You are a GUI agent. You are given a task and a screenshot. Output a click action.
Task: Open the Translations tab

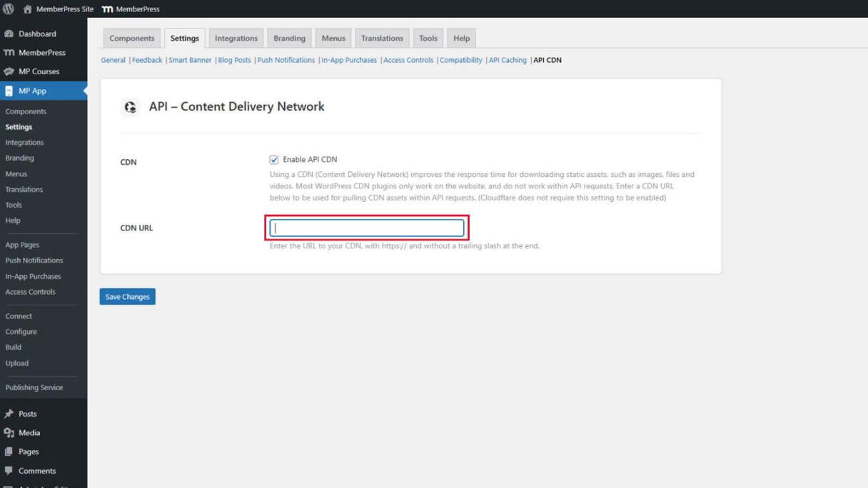pyautogui.click(x=382, y=38)
